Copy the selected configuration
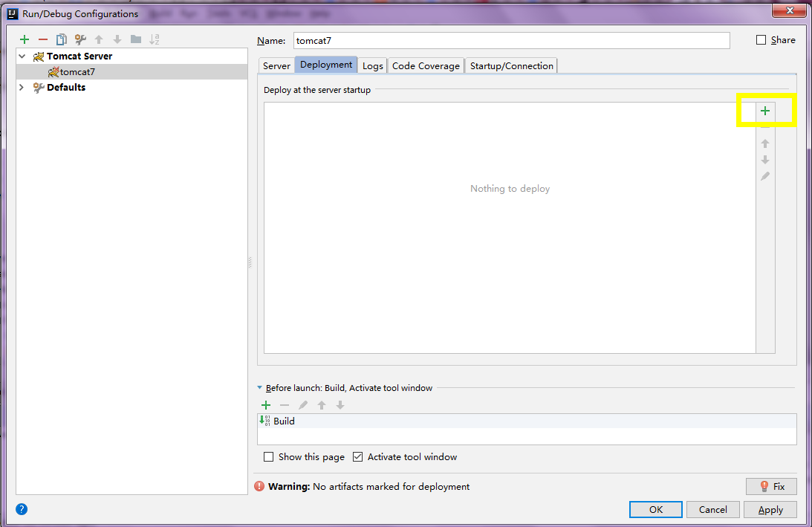The height and width of the screenshot is (527, 812). [62, 39]
